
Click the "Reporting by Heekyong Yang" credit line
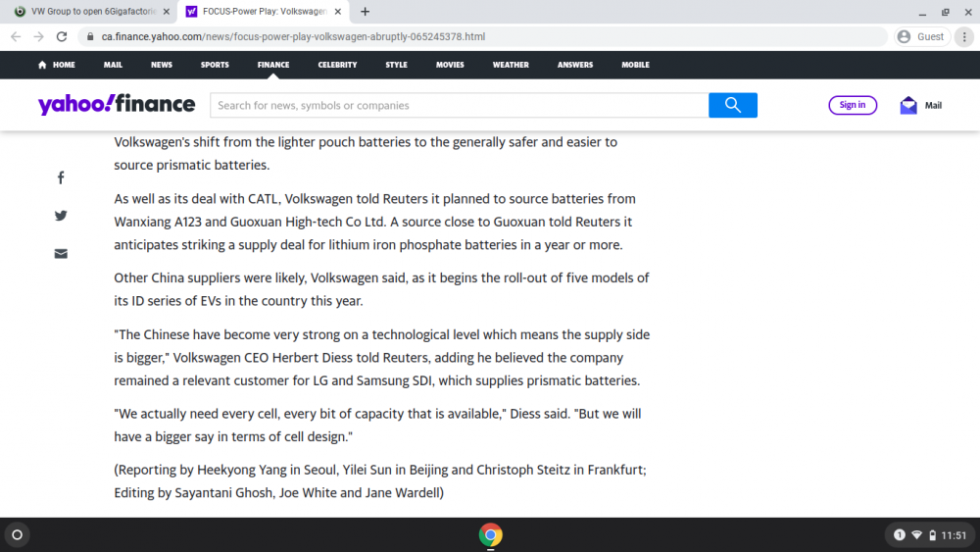(x=380, y=481)
